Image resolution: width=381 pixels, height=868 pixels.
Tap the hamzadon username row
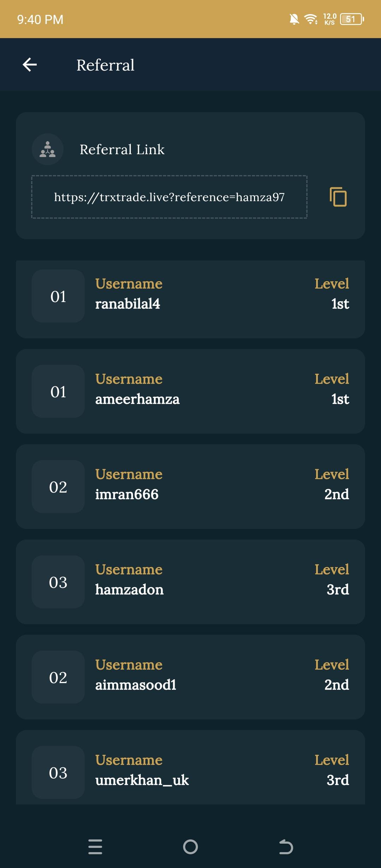[190, 581]
